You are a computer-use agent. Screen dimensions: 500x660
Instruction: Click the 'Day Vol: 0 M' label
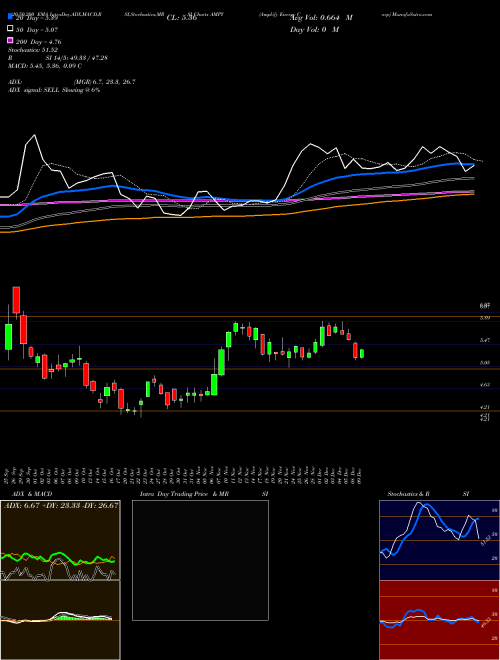(x=314, y=29)
